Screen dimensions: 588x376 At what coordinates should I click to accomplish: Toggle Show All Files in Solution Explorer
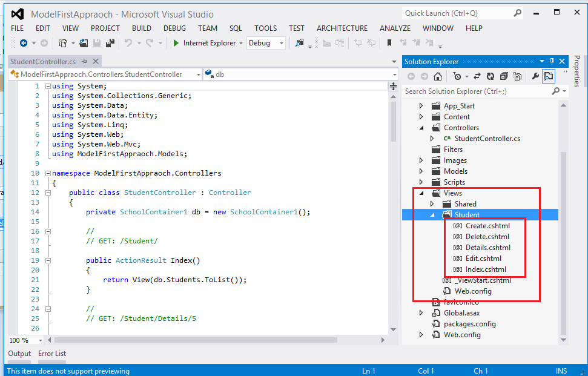click(x=517, y=76)
